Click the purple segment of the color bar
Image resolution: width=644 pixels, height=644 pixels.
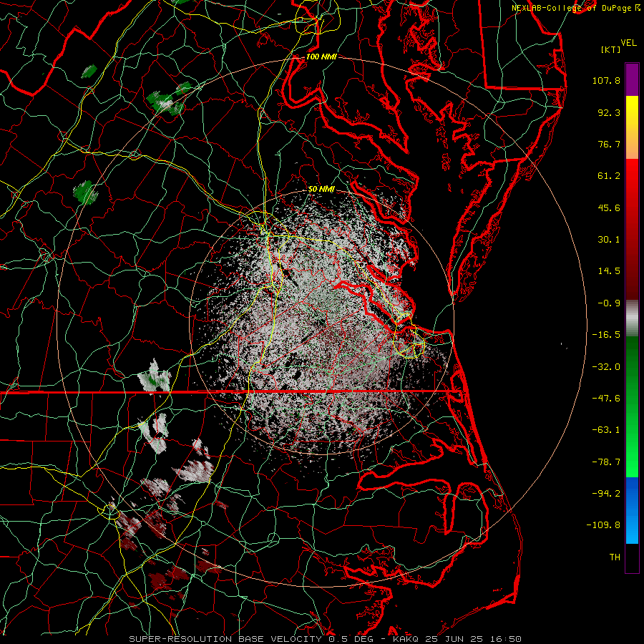tap(632, 79)
